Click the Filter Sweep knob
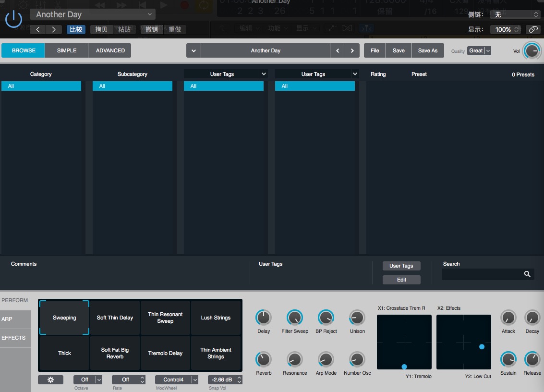Viewport: 544px width, 392px height. (x=294, y=318)
